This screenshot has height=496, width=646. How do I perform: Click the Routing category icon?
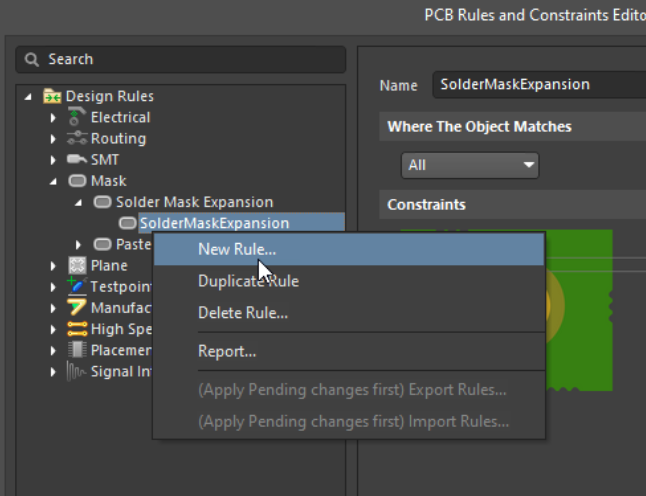coord(77,138)
